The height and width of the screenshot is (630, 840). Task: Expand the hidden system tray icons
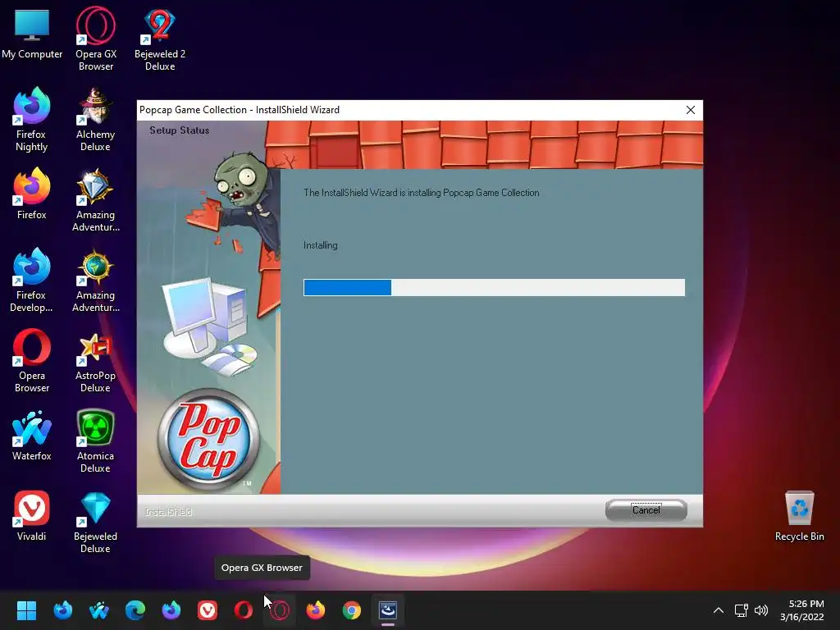pyautogui.click(x=719, y=610)
